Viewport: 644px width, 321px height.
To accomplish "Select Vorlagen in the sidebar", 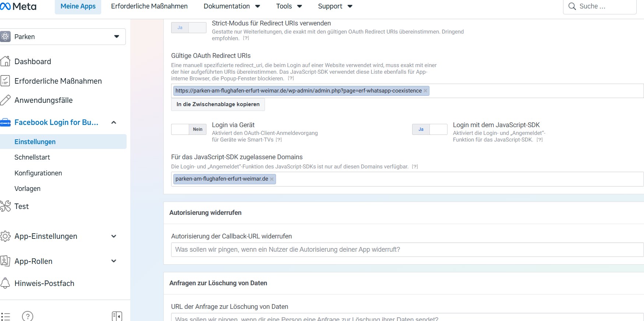I will 28,189.
